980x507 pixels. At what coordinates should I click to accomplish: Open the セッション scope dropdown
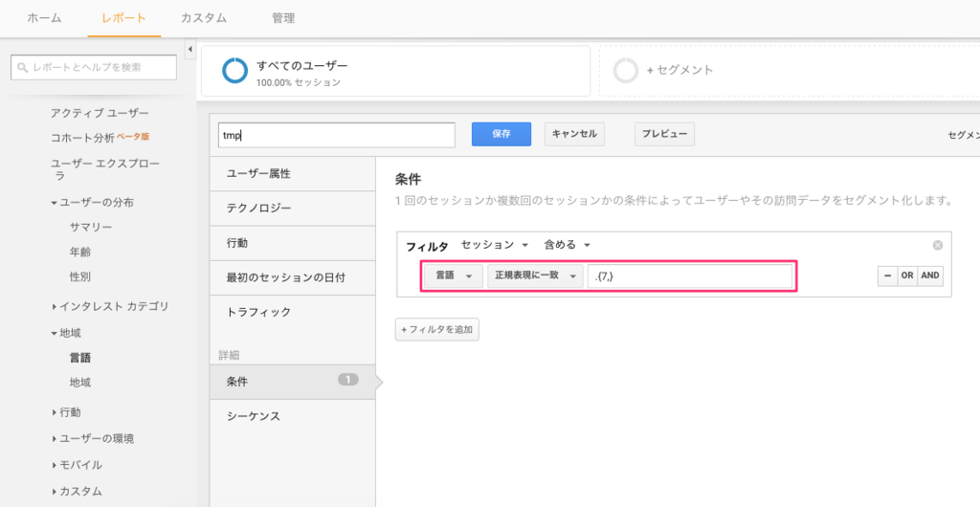[x=495, y=245]
